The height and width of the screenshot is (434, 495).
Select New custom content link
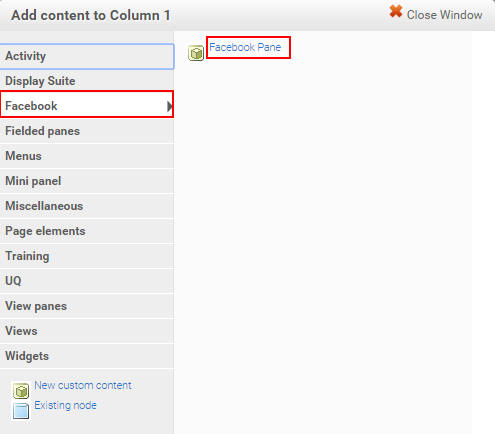(83, 385)
